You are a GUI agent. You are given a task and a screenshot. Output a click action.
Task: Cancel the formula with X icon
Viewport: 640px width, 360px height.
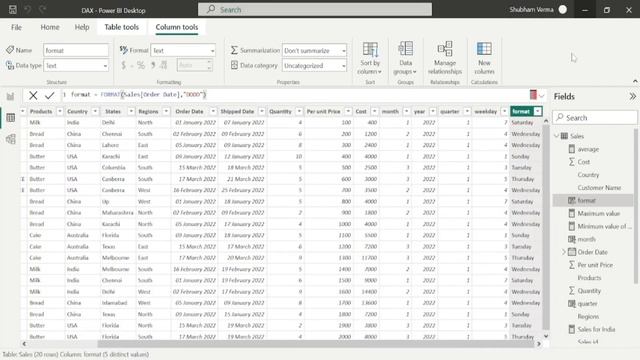pos(33,96)
